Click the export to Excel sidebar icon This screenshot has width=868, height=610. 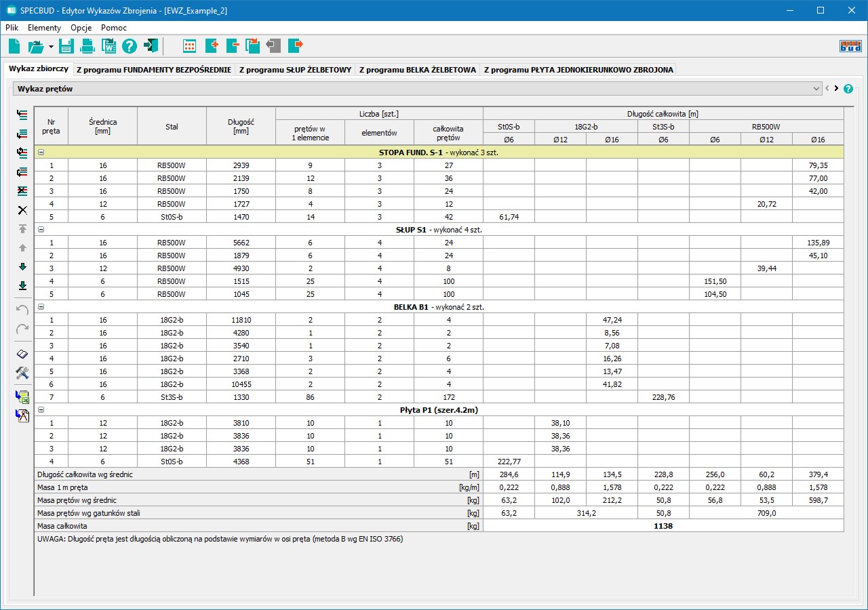[22, 396]
